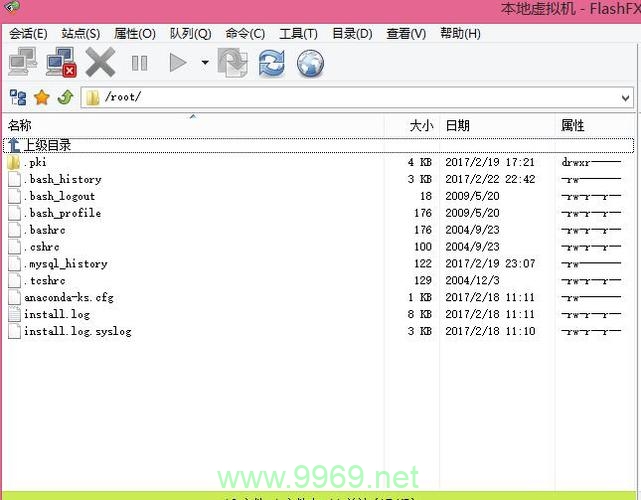Open the 帮助(H) menu

pyautogui.click(x=460, y=34)
